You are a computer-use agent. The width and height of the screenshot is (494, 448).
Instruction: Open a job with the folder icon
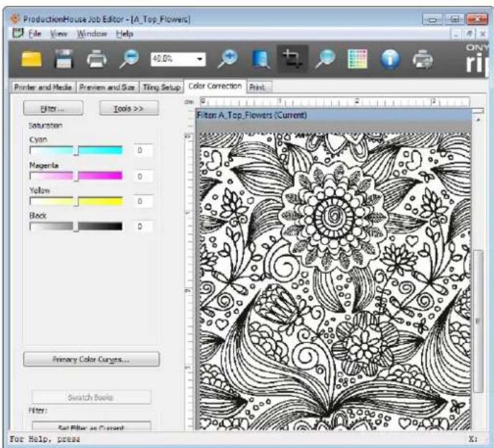(31, 59)
